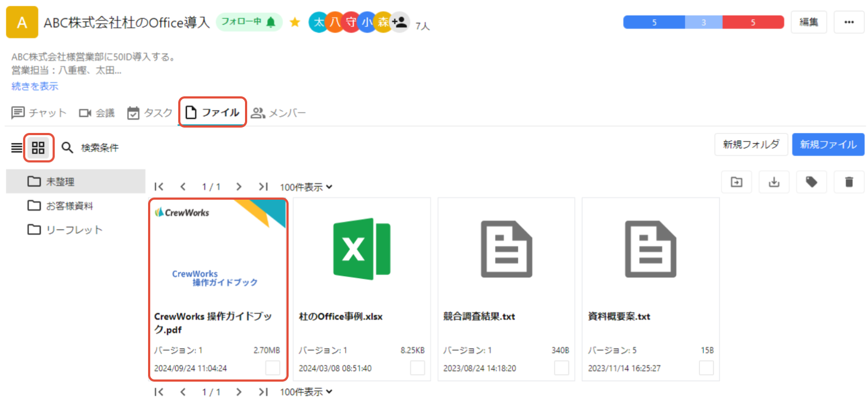Click the blue-green 太 member avatar
868x408 pixels.
(319, 22)
